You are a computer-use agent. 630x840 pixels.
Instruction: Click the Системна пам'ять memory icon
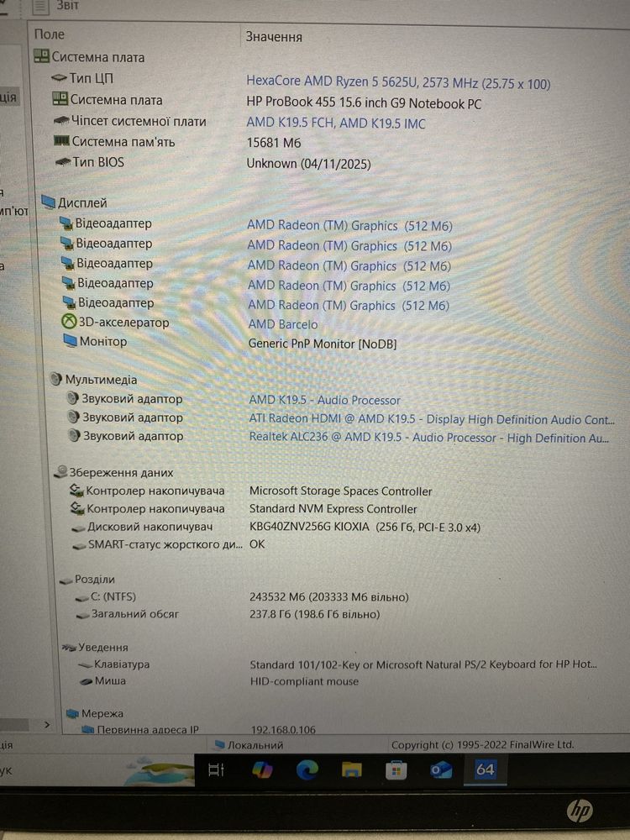point(62,141)
